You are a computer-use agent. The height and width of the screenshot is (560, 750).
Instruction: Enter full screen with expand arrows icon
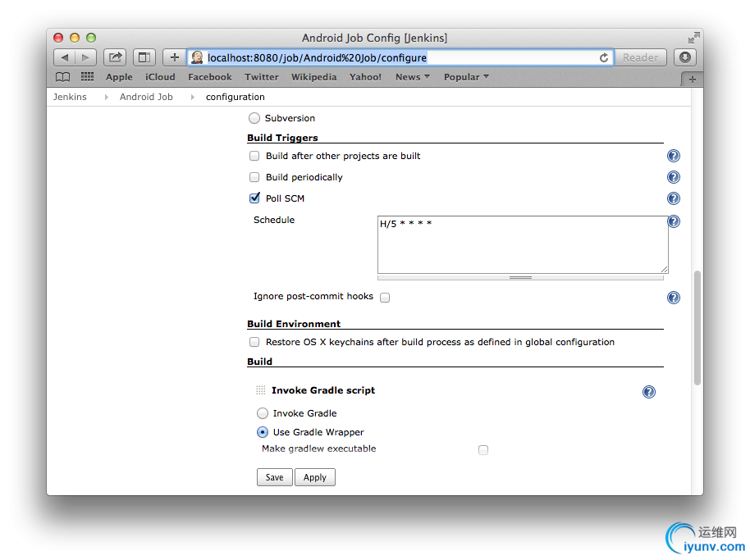click(693, 38)
